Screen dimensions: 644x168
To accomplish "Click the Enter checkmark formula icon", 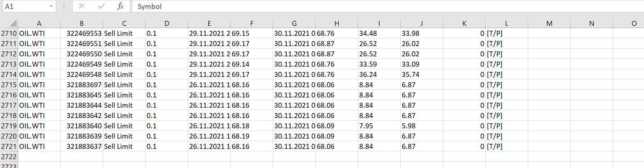I will 101,6.
